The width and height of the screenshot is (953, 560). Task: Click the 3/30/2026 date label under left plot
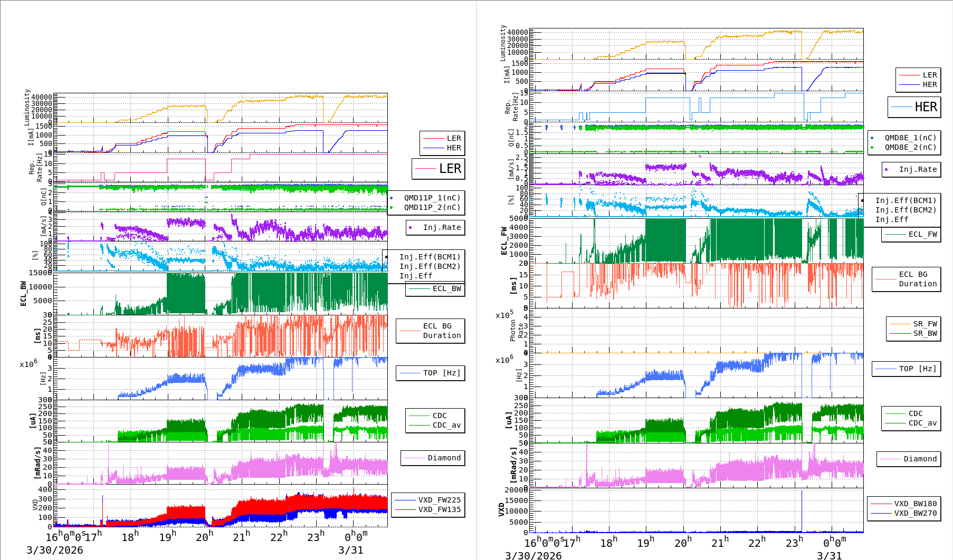click(55, 550)
